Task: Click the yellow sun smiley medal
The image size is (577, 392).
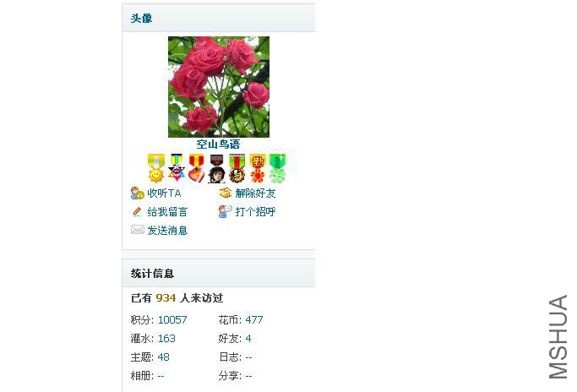Action: 156,168
